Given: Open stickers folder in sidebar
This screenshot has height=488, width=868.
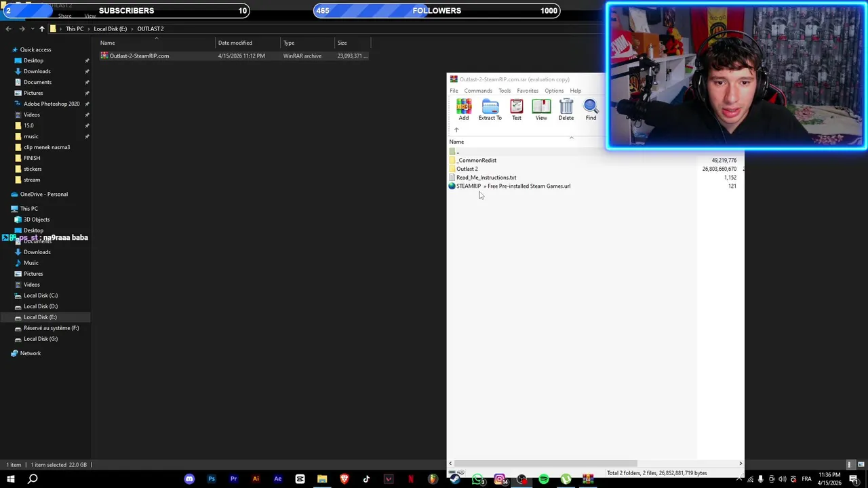Looking at the screenshot, I should click(33, 169).
